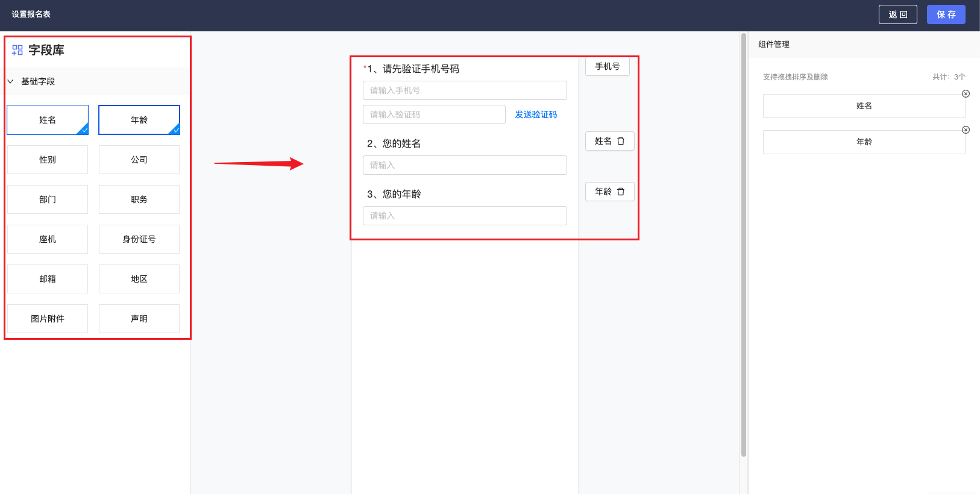Select the 公司 field option
Viewport: 980px width, 494px height.
point(139,160)
